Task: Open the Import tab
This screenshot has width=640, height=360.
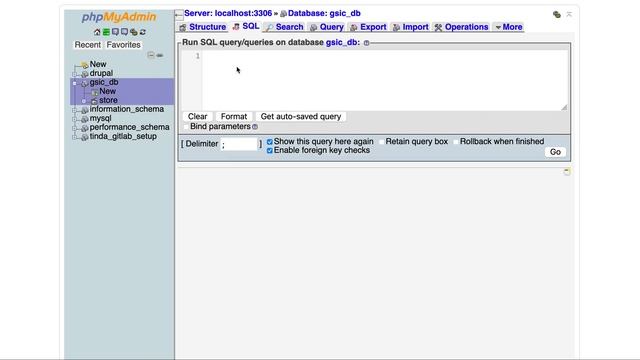Action: [x=410, y=27]
